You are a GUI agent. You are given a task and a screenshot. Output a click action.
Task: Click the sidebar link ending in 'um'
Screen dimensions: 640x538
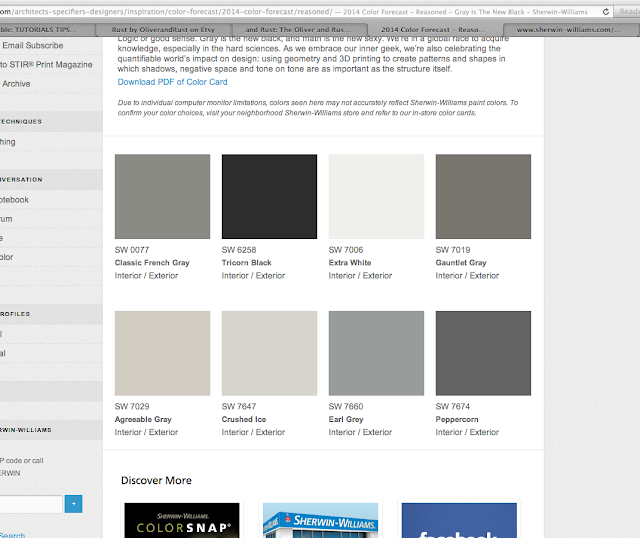click(6, 219)
